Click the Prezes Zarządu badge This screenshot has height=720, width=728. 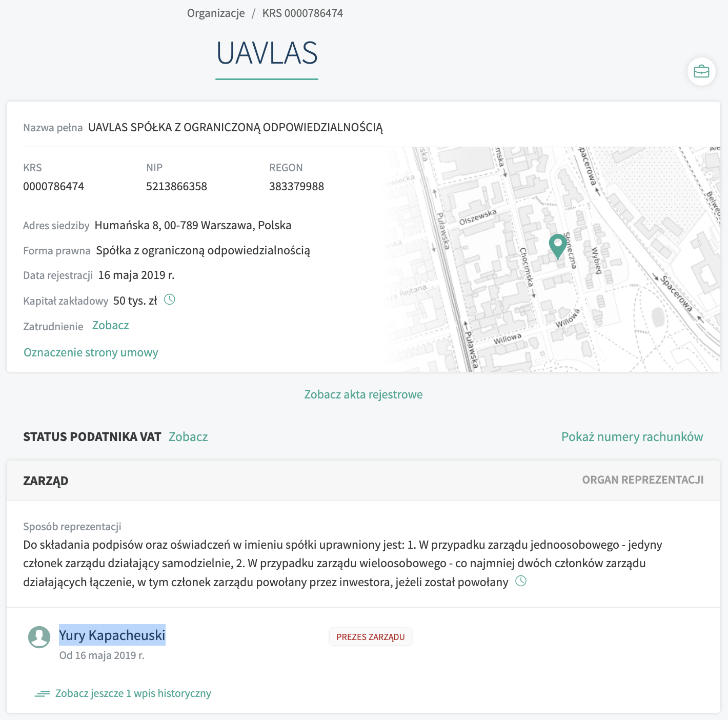coord(371,637)
